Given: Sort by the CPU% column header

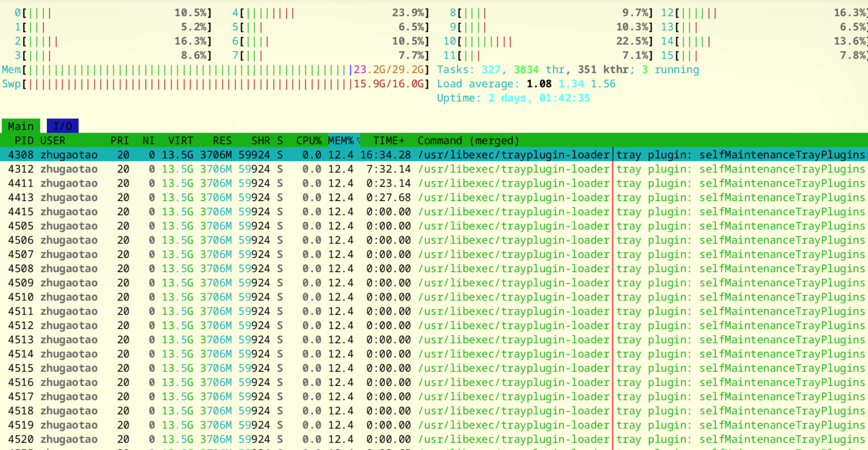Looking at the screenshot, I should (x=309, y=140).
